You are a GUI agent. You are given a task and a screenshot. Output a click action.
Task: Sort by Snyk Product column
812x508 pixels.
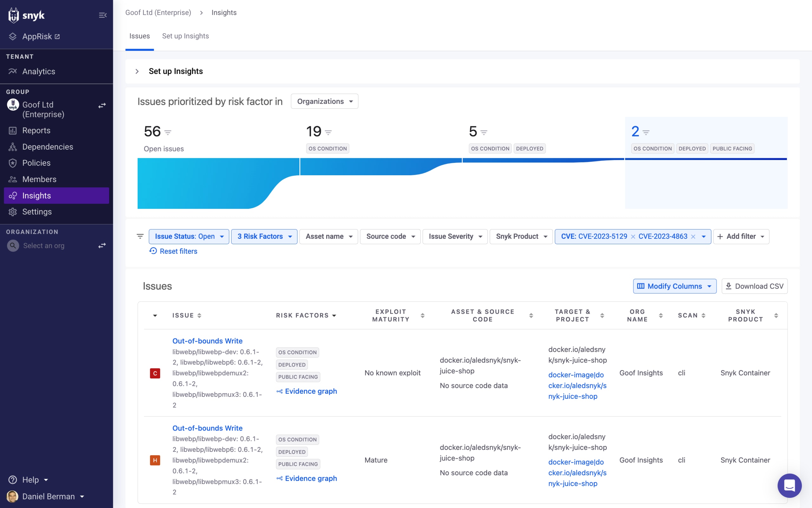click(776, 315)
